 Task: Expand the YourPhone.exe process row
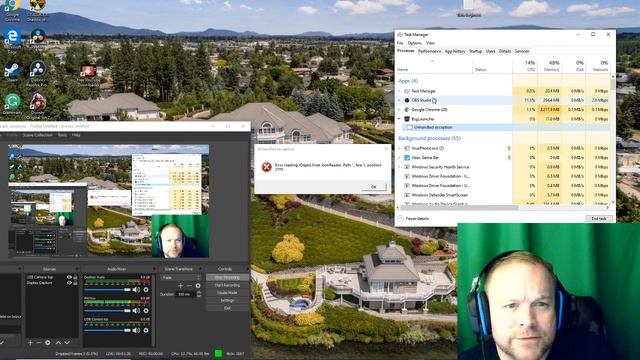399,148
